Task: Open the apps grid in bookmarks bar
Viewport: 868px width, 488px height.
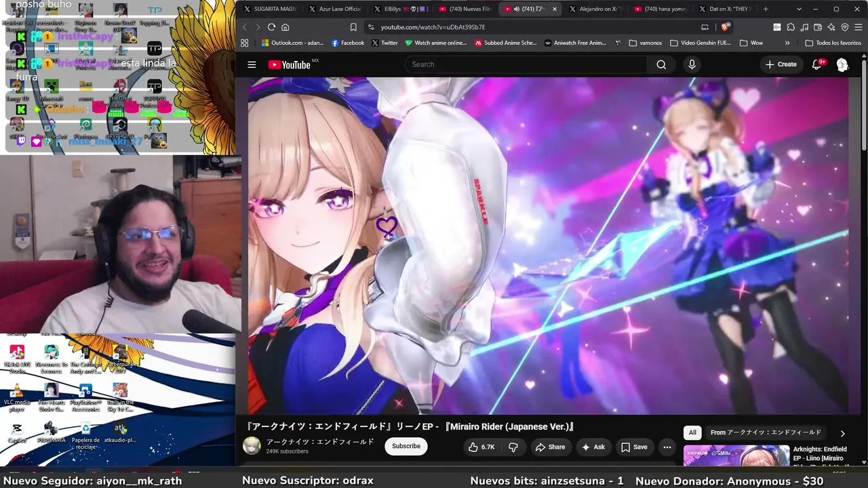Action: pyautogui.click(x=245, y=43)
